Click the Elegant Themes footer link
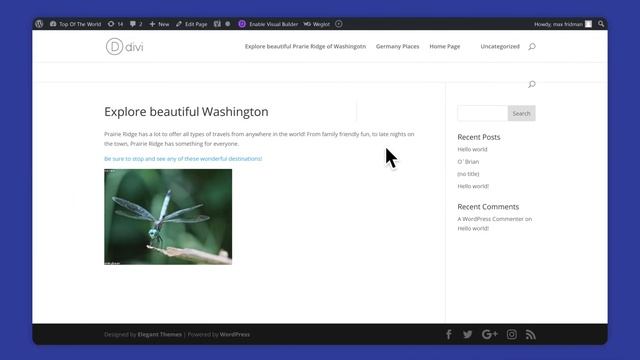The width and height of the screenshot is (640, 360). tap(160, 335)
